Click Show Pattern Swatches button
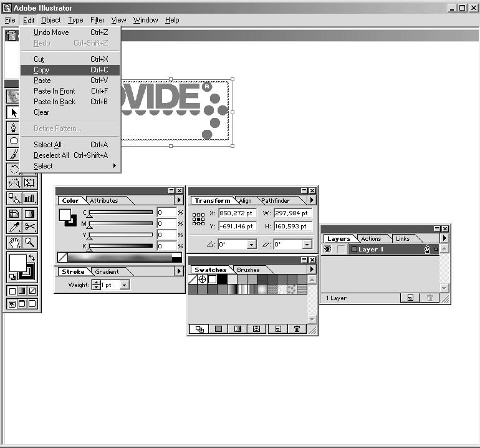The width and height of the screenshot is (480, 448). tap(257, 329)
